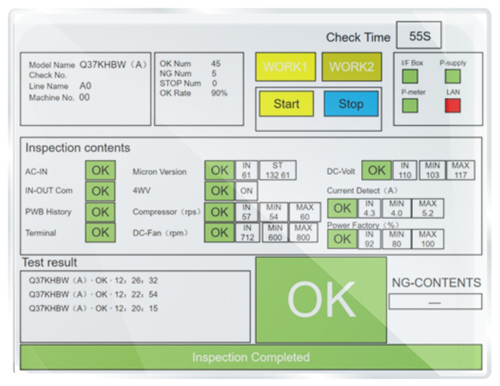Image resolution: width=500 pixels, height=386 pixels.
Task: Click the I/F Box green status indicator
Action: [410, 76]
